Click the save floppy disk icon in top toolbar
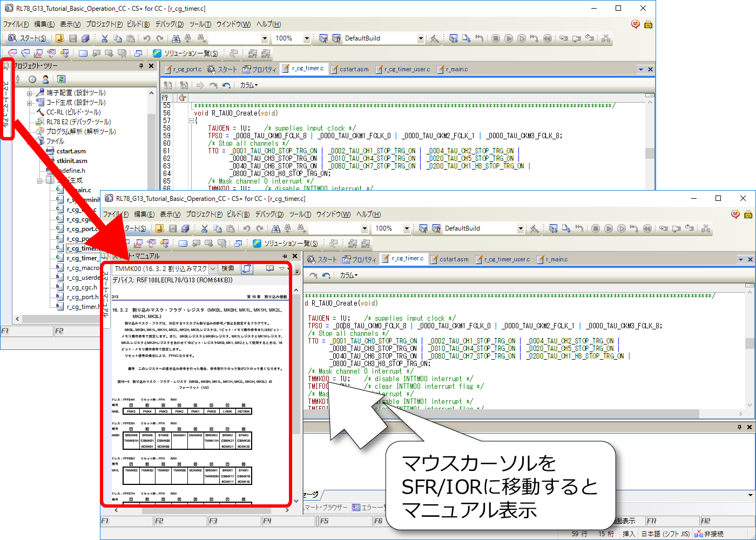756x540 pixels. point(73,38)
